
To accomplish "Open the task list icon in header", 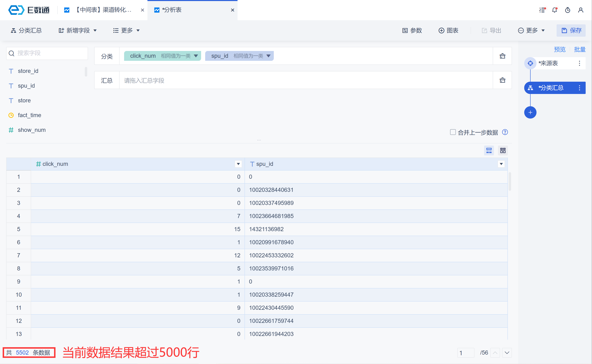I will [x=542, y=10].
